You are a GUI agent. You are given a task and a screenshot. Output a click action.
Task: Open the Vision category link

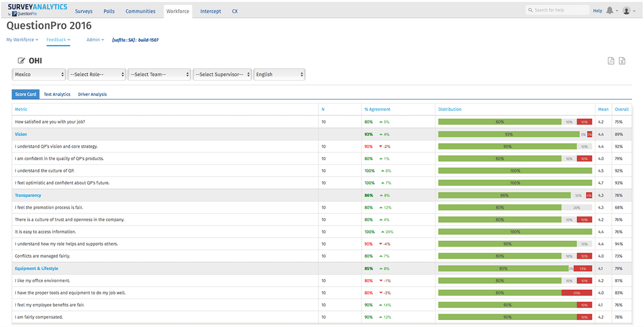coord(20,134)
